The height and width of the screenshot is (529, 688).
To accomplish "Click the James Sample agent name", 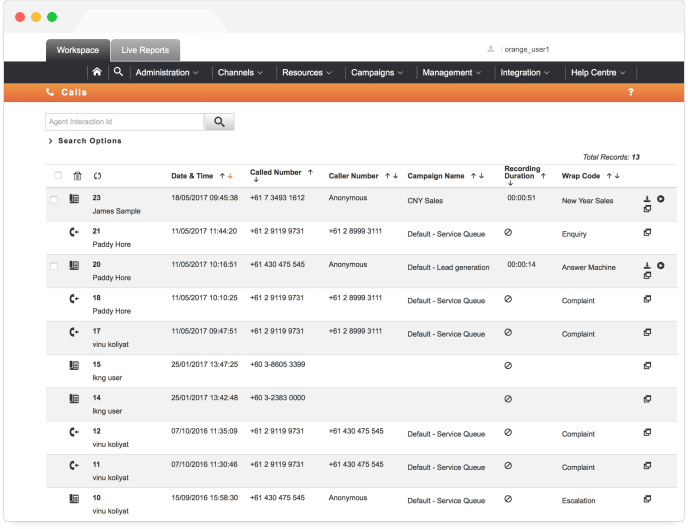I will tap(116, 211).
